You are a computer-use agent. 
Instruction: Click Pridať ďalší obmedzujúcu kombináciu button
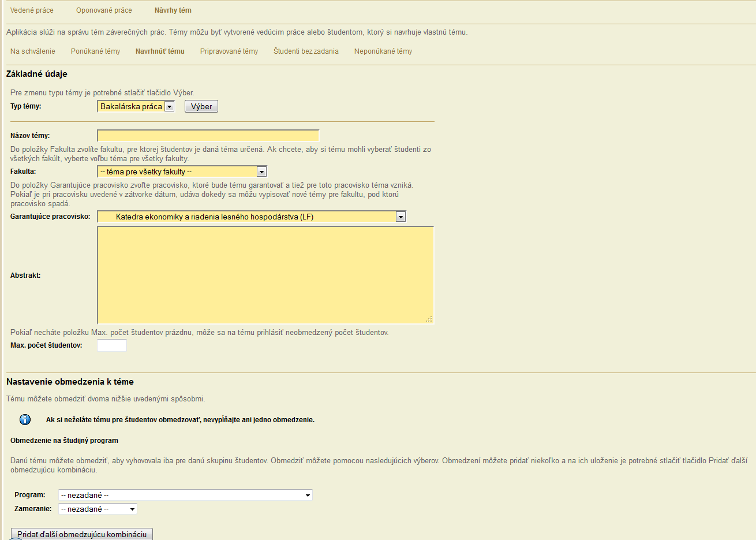82,534
